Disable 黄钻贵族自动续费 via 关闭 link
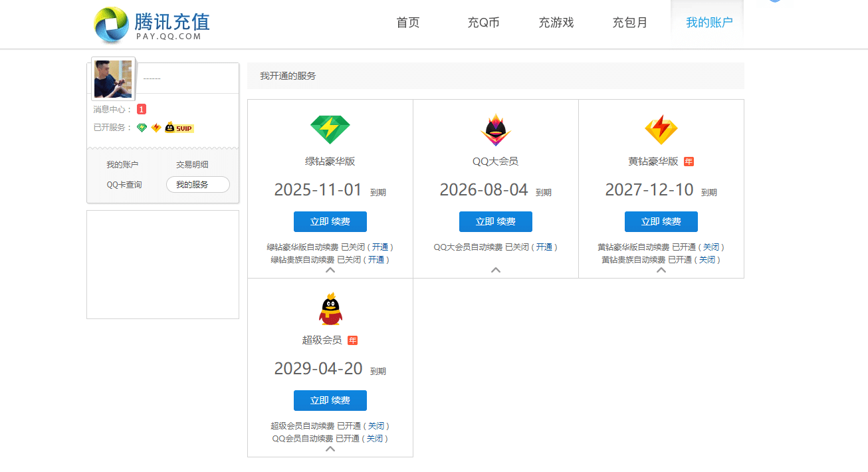 pyautogui.click(x=707, y=260)
